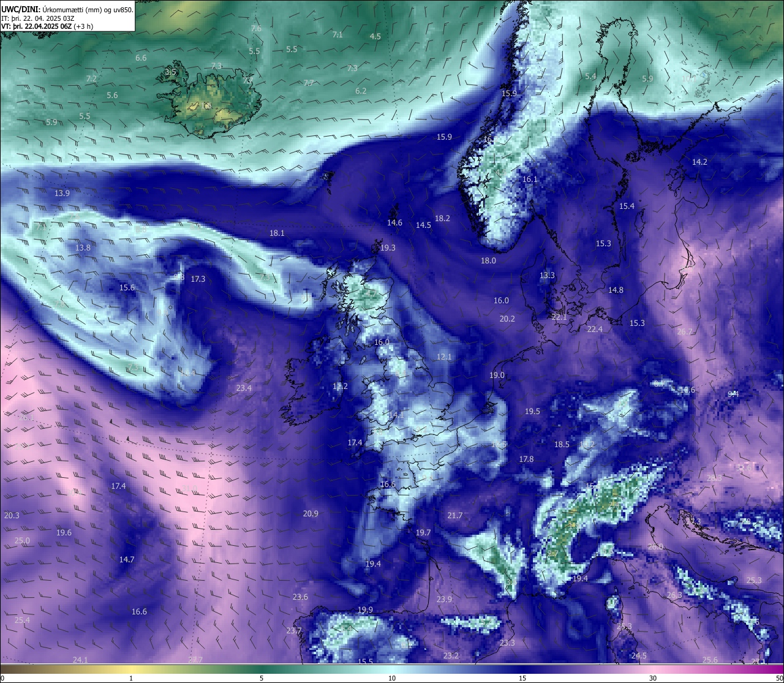This screenshot has width=784, height=683.
Task: Click the 18.0 value label
Action: [488, 261]
